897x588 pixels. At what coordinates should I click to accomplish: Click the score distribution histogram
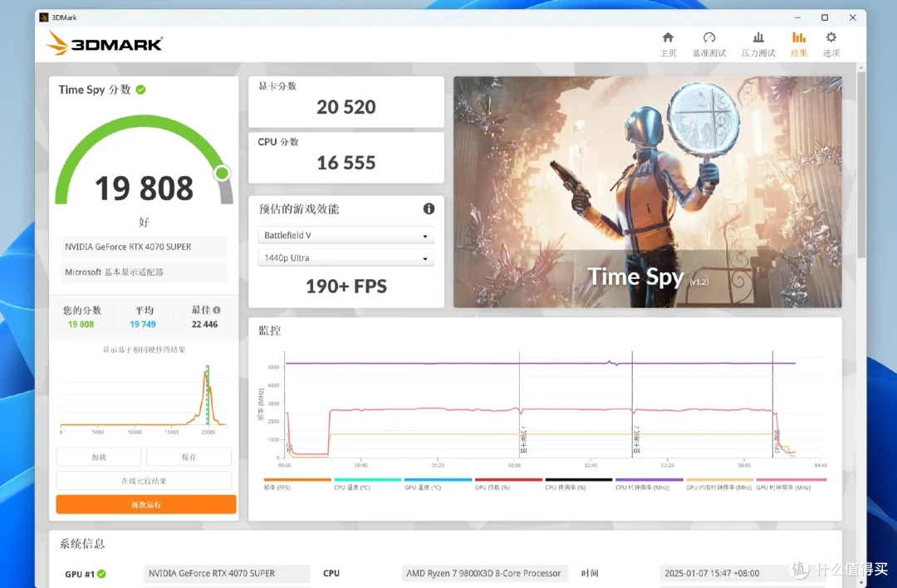click(x=144, y=398)
